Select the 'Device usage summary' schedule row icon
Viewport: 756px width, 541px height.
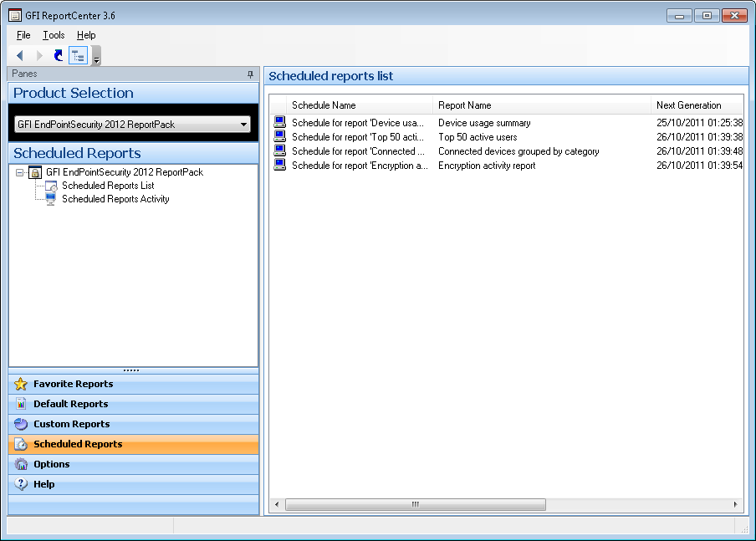click(x=279, y=123)
